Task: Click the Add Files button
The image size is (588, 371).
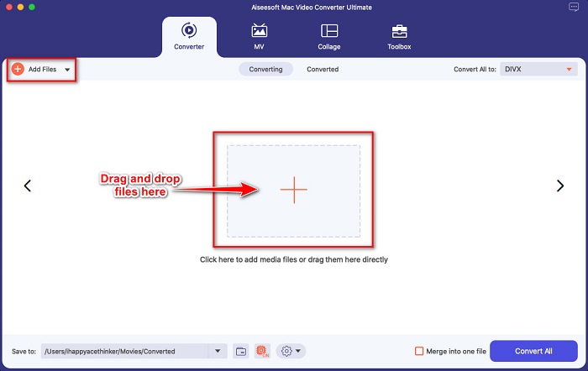Action: (42, 70)
